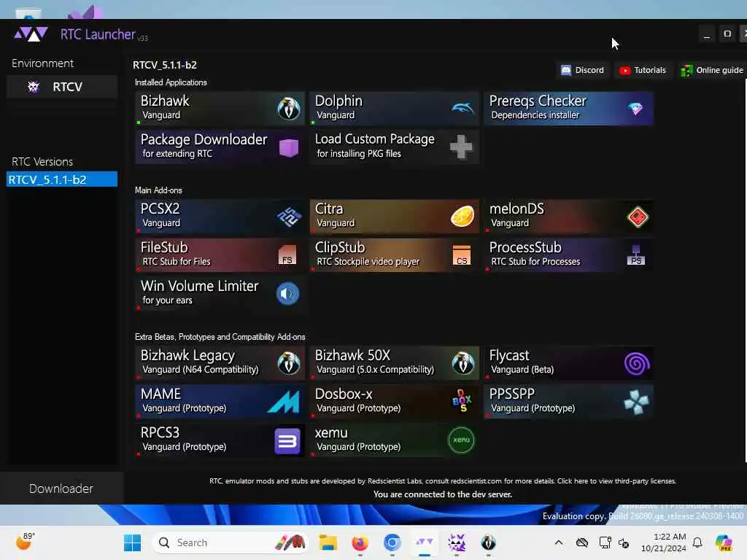747x560 pixels.
Task: Show hidden system tray icons chevron
Action: [x=559, y=542]
